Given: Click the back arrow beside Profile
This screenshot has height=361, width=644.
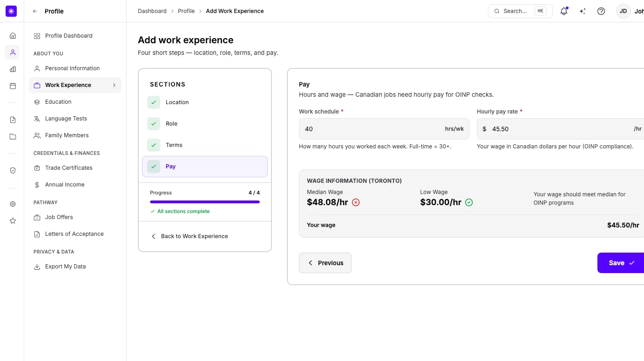Looking at the screenshot, I should tap(35, 11).
